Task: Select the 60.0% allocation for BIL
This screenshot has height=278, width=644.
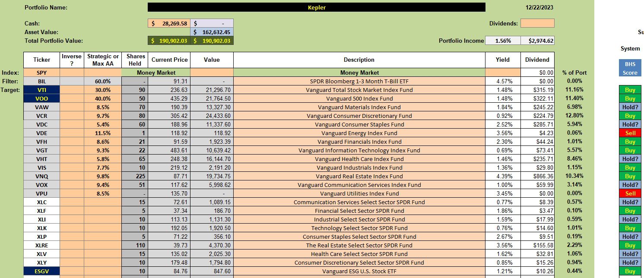Action: point(103,81)
